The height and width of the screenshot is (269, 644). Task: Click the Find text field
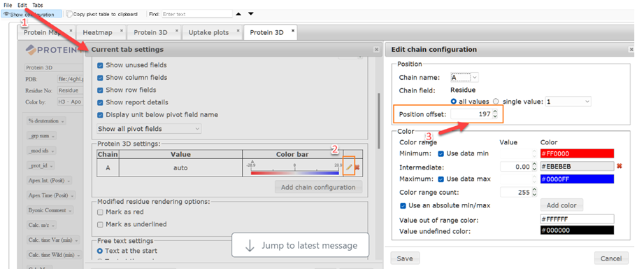click(x=197, y=14)
